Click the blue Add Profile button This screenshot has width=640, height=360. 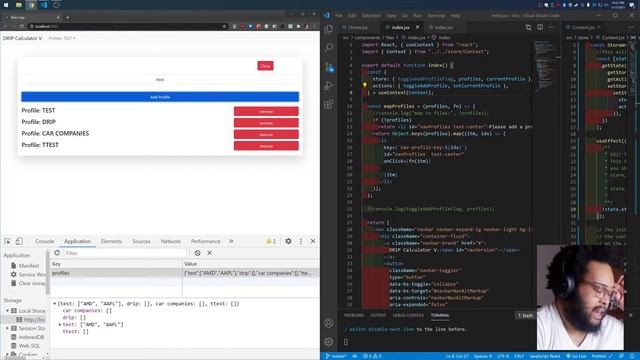click(160, 97)
